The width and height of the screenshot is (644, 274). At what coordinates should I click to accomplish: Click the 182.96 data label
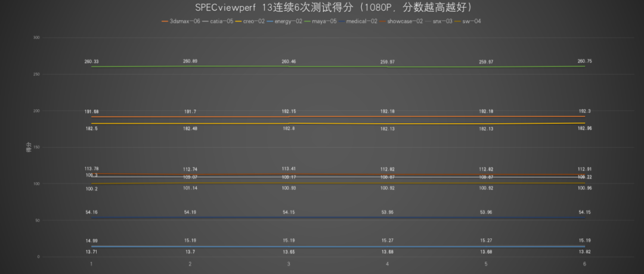coord(584,129)
